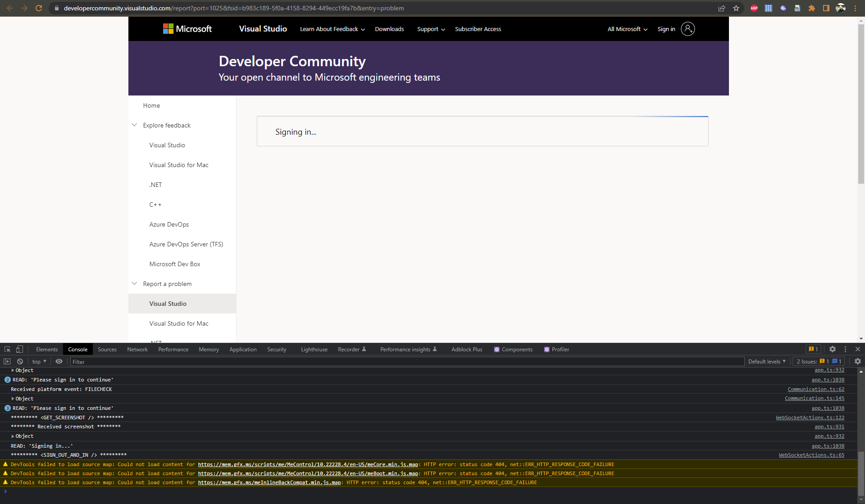The height and width of the screenshot is (504, 865).
Task: Click the Downloads link
Action: (x=389, y=29)
